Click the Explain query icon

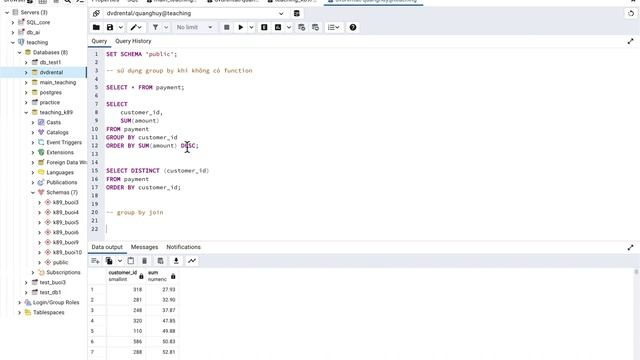point(264,27)
